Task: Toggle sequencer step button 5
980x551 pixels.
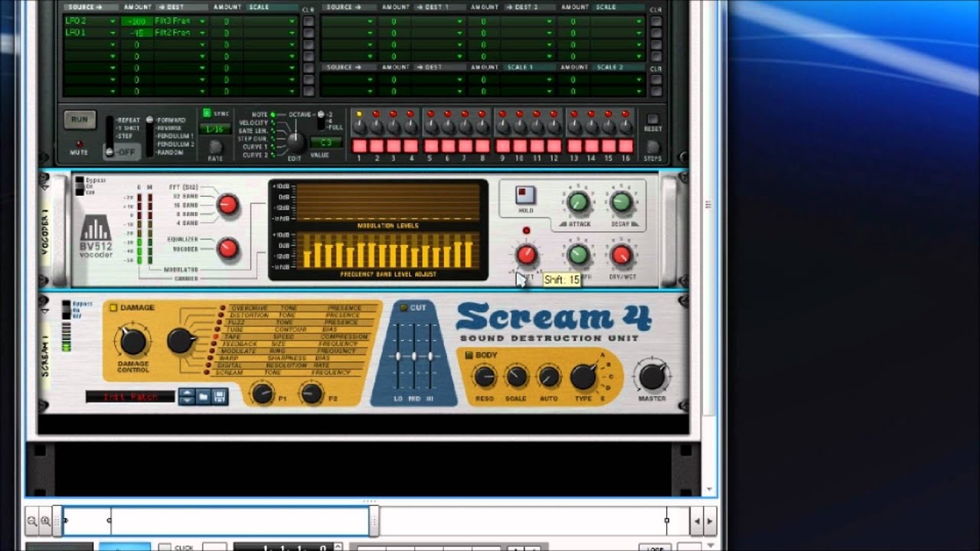Action: point(431,145)
